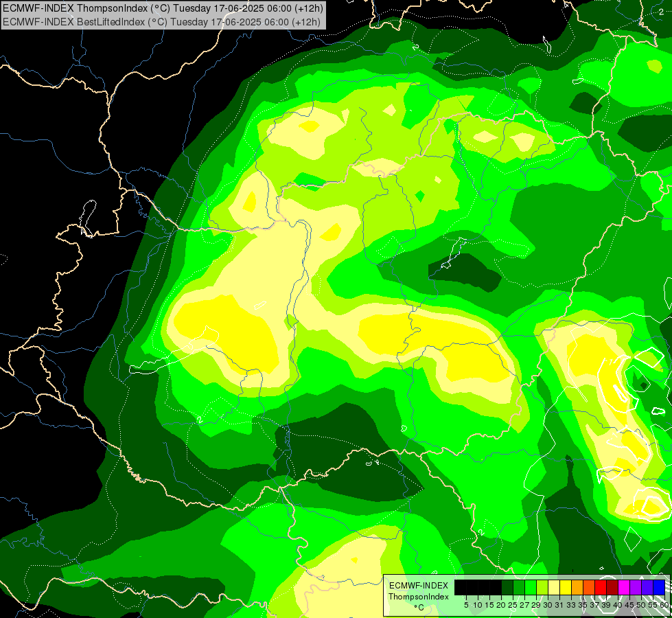672x618 pixels.
Task: Click the legend scale value "50"
Action: (641, 605)
